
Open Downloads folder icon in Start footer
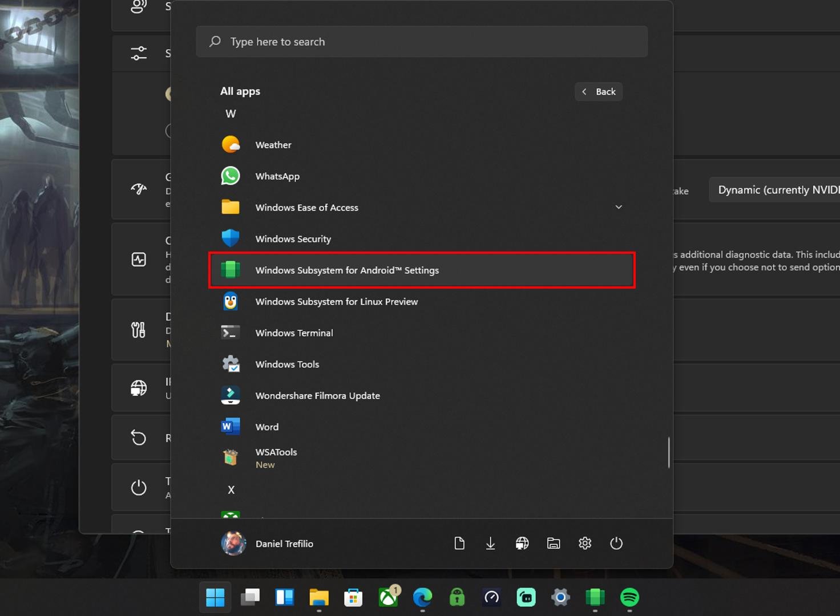[x=491, y=544]
